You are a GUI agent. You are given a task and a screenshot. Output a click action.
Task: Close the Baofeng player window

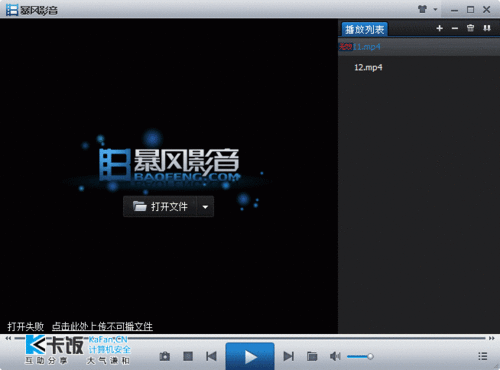click(487, 10)
